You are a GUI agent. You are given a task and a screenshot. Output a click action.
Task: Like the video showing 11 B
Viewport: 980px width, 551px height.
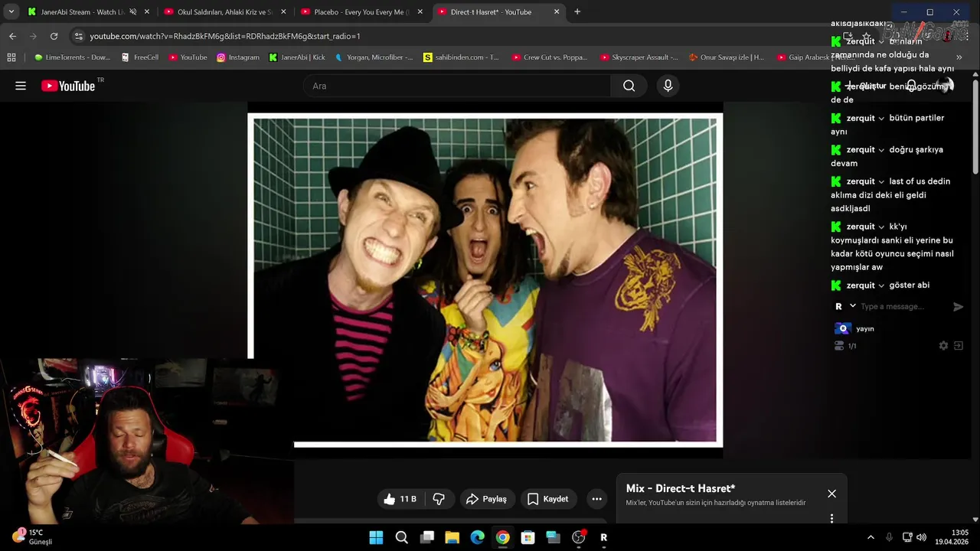(399, 499)
